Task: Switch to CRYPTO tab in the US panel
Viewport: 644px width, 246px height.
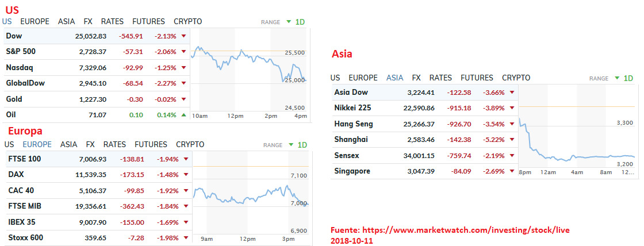Action: 187,21
